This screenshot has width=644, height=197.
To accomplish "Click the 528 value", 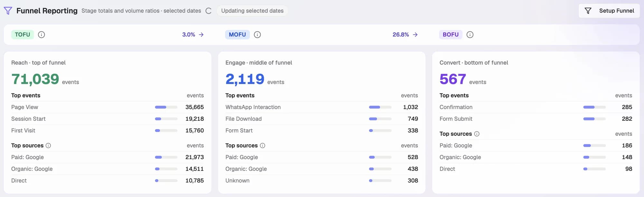I will coord(413,157).
